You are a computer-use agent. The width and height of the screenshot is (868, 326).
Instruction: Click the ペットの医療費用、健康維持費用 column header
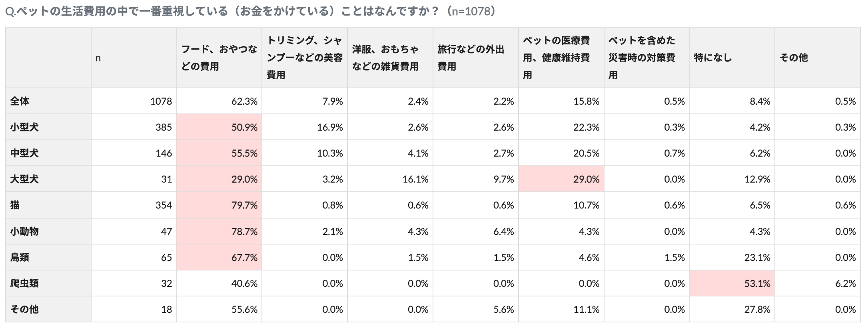(561, 58)
